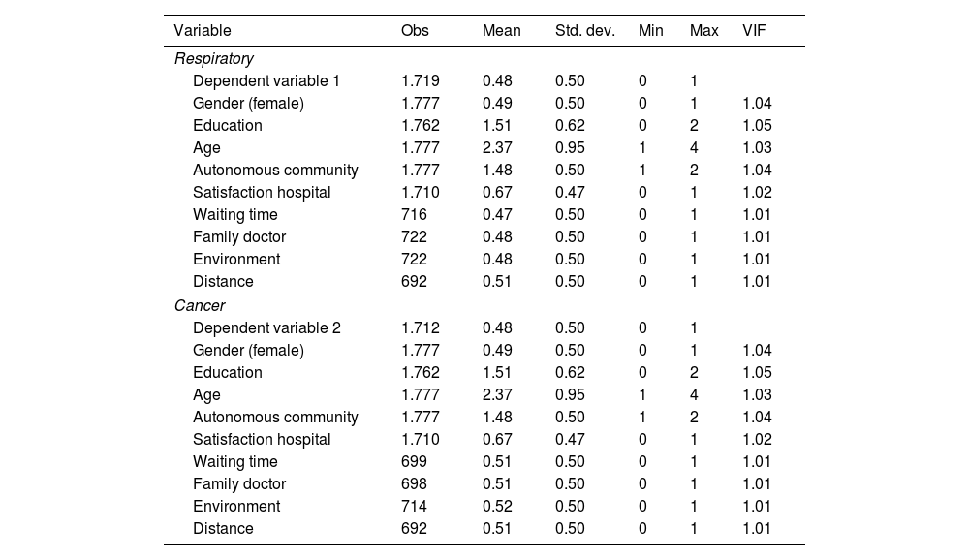The width and height of the screenshot is (969, 560).
Task: Click the 714 observations cell
Action: pyautogui.click(x=413, y=507)
